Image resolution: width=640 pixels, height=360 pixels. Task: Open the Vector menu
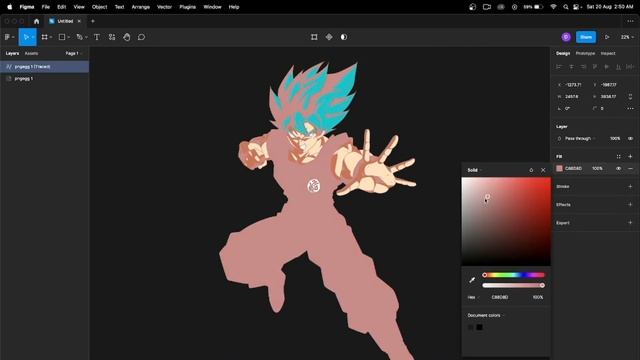[164, 7]
